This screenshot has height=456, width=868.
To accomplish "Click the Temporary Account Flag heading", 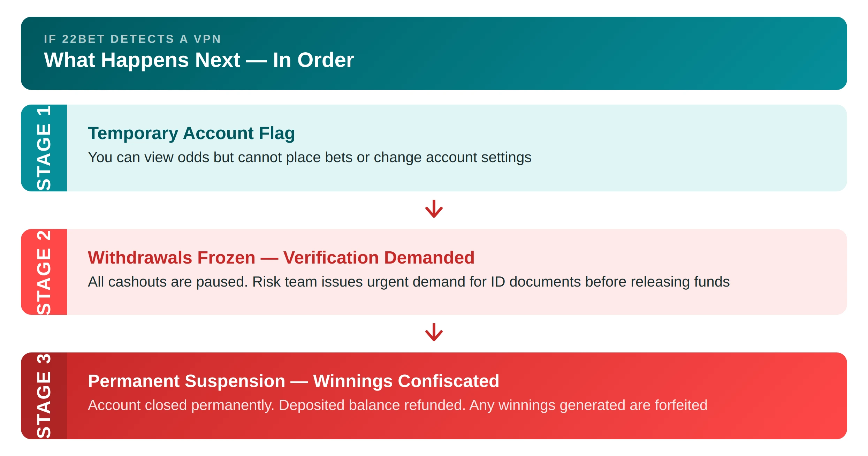I will pyautogui.click(x=191, y=133).
